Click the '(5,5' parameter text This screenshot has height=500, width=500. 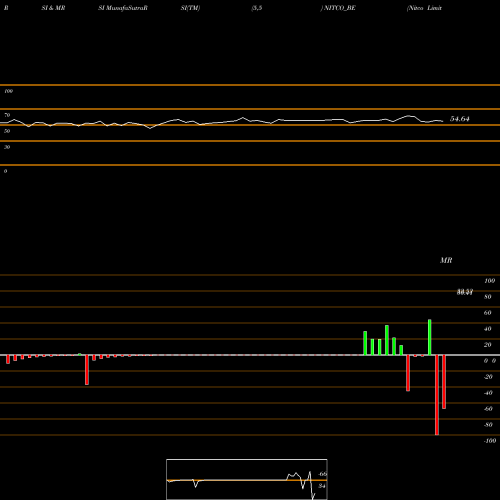click(257, 8)
